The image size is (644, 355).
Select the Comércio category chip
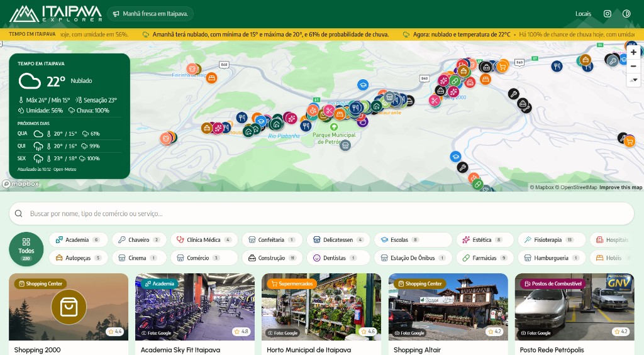(x=204, y=258)
